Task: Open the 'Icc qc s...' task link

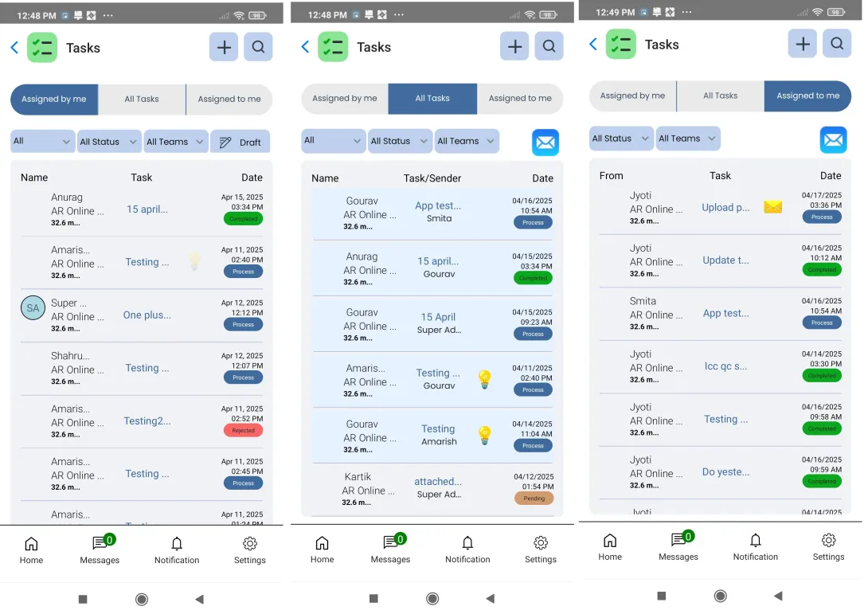Action: 725,366
